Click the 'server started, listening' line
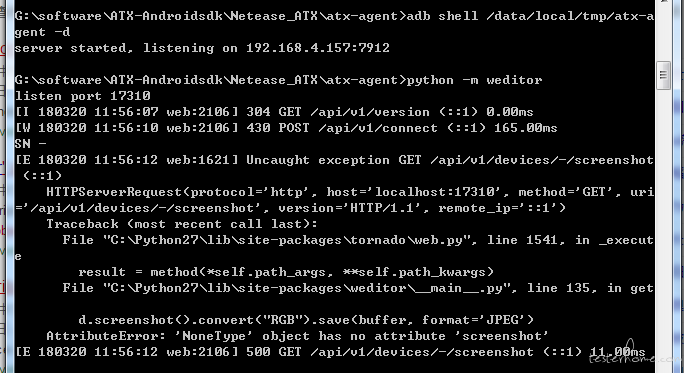This screenshot has height=373, width=684. pos(114,48)
